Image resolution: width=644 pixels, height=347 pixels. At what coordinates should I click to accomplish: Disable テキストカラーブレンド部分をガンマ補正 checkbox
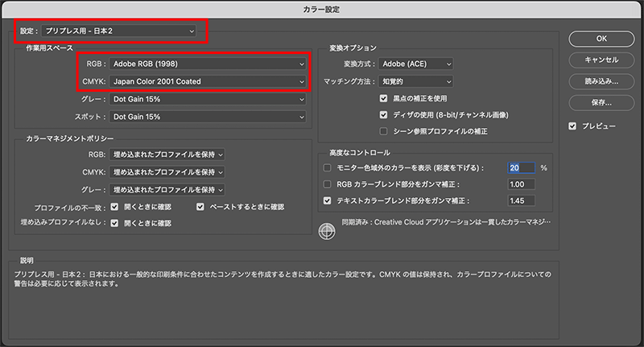click(328, 200)
